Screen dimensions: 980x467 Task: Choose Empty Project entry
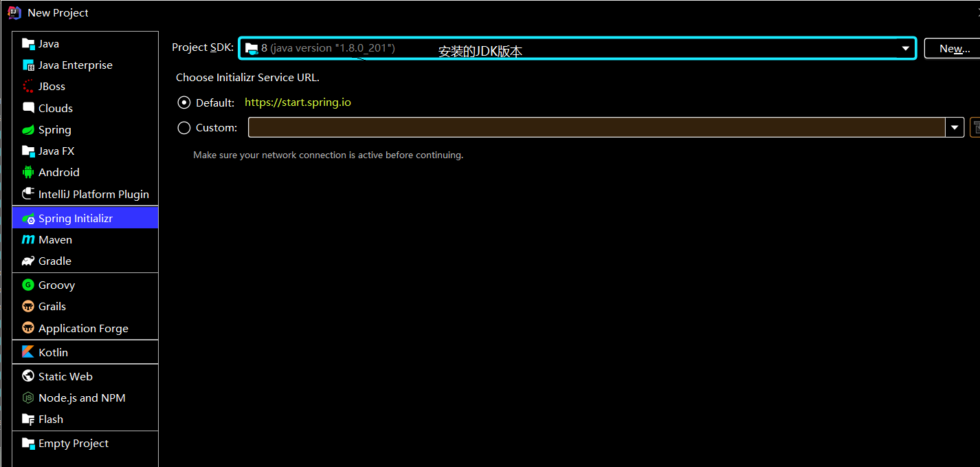tap(85, 444)
